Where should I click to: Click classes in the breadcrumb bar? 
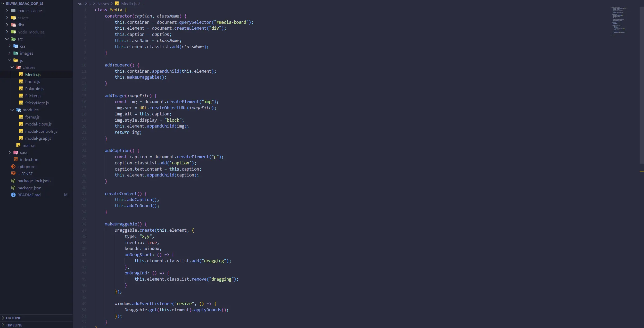[x=103, y=4]
